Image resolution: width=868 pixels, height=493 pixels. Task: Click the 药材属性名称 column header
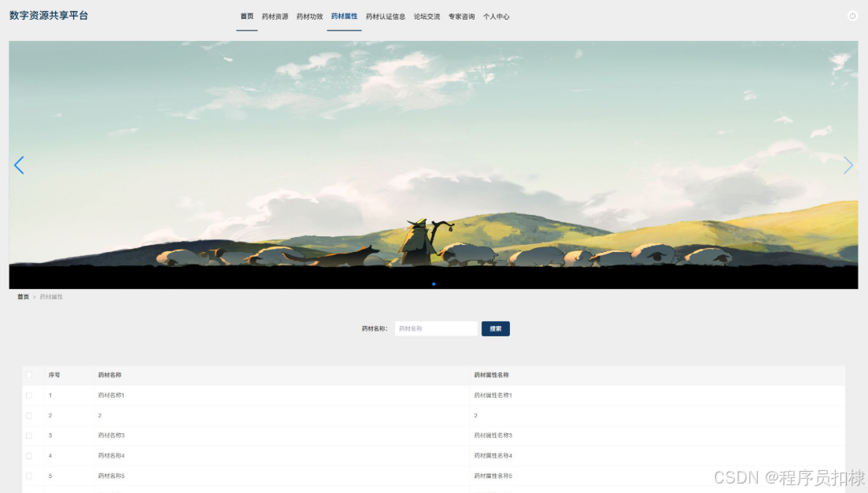coord(492,375)
